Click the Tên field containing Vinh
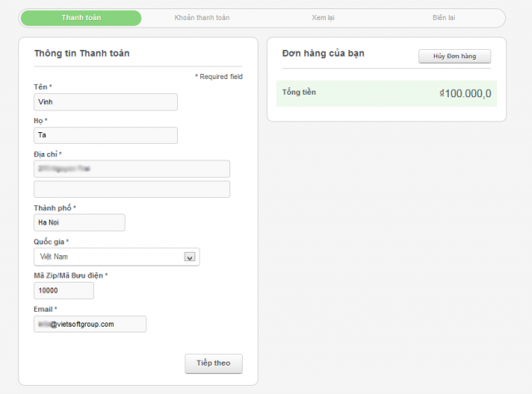 [x=106, y=101]
